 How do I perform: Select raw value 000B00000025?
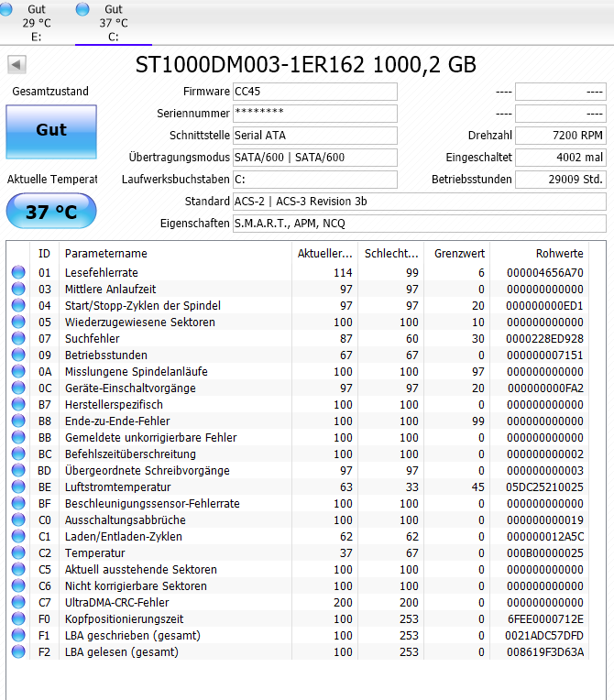(x=544, y=553)
